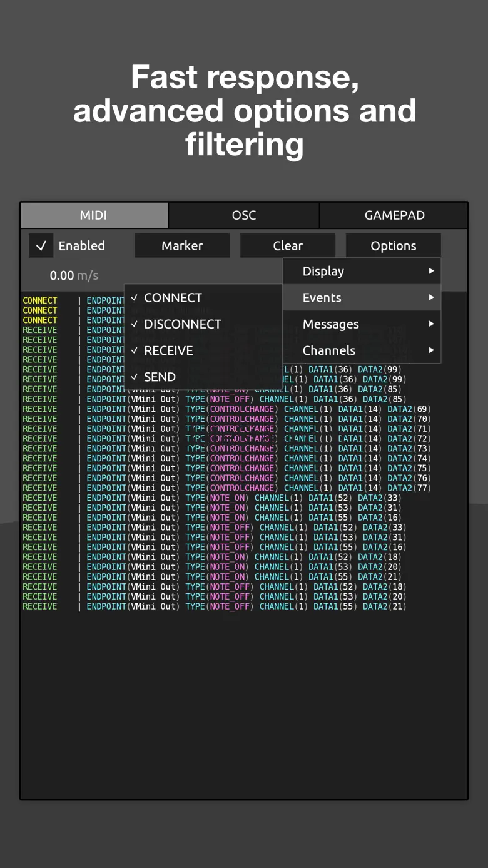Toggle the Enabled checkbox
The height and width of the screenshot is (868, 488).
41,246
